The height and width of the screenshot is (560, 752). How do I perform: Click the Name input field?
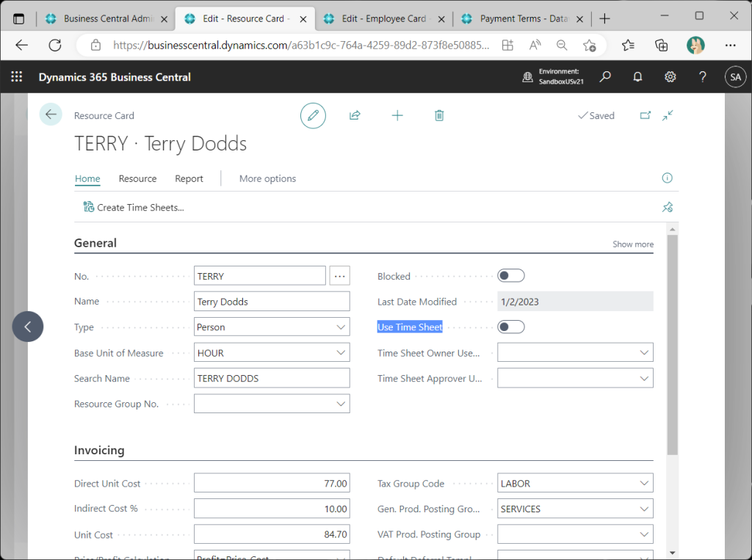click(272, 302)
